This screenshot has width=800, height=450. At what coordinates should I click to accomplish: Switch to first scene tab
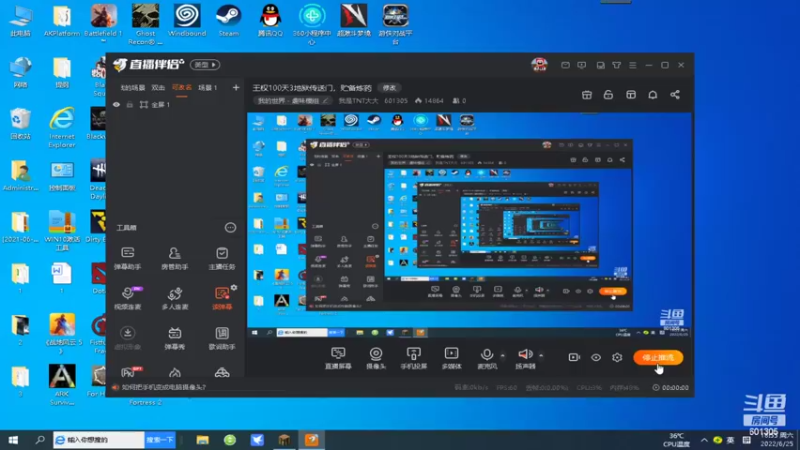(x=133, y=88)
